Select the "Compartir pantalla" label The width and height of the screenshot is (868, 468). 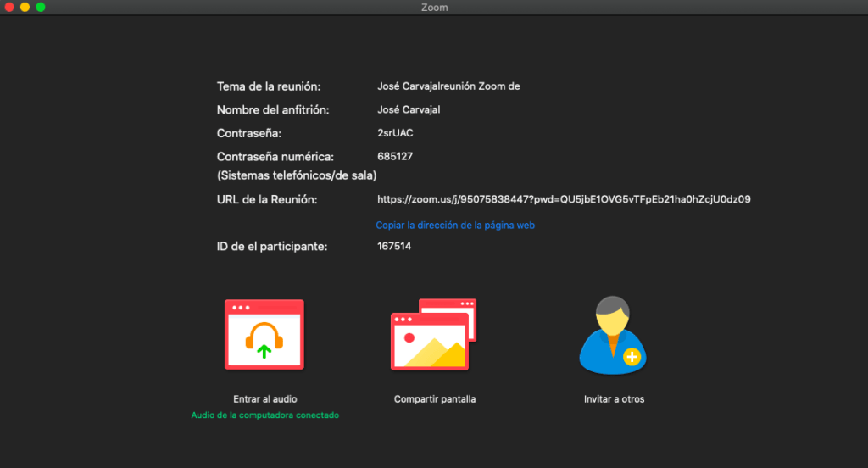click(435, 398)
